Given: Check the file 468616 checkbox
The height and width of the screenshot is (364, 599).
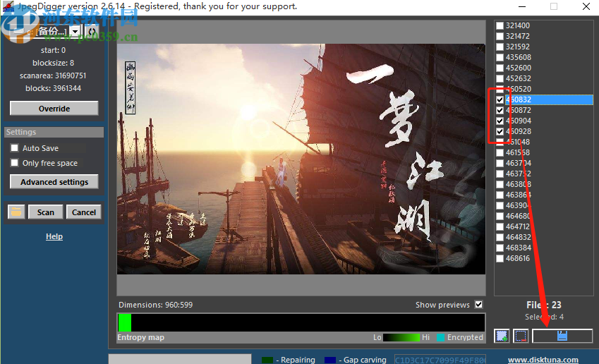Looking at the screenshot, I should pyautogui.click(x=500, y=259).
